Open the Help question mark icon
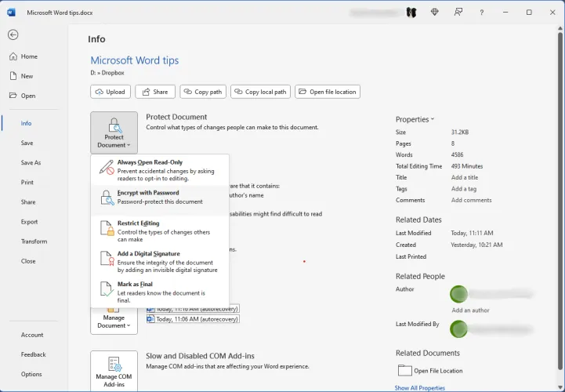The height and width of the screenshot is (392, 565). click(x=481, y=13)
